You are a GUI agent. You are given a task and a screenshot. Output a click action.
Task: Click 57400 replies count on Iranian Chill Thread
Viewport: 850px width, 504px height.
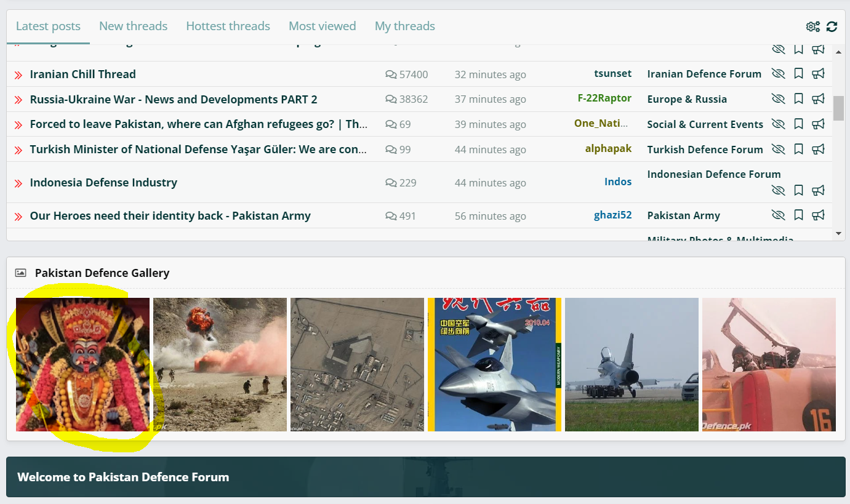point(407,74)
